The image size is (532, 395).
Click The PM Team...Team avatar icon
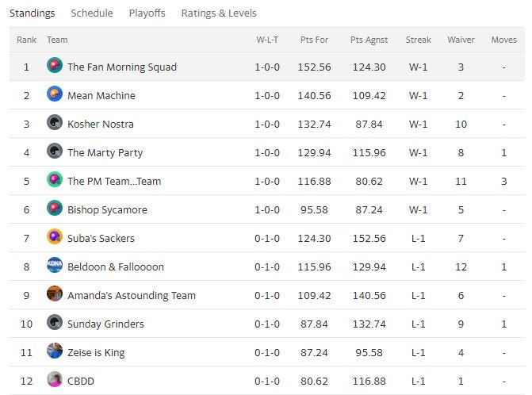[55, 181]
